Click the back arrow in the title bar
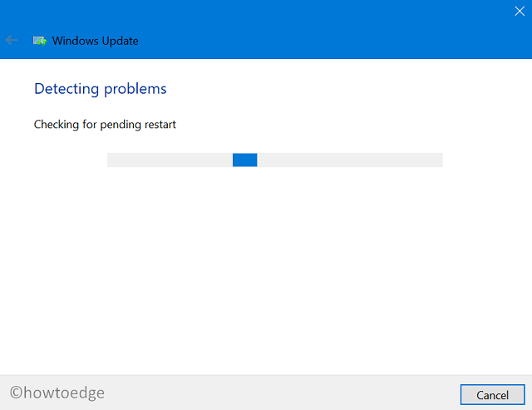The height and width of the screenshot is (410, 532). (x=12, y=40)
